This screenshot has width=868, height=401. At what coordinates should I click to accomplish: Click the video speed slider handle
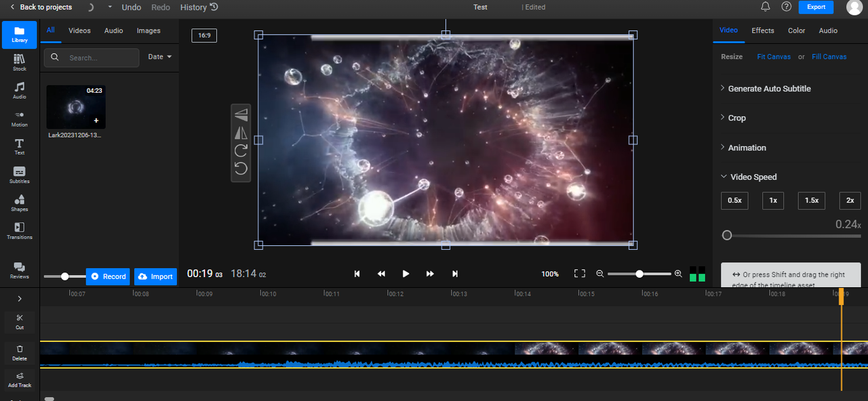pyautogui.click(x=727, y=235)
